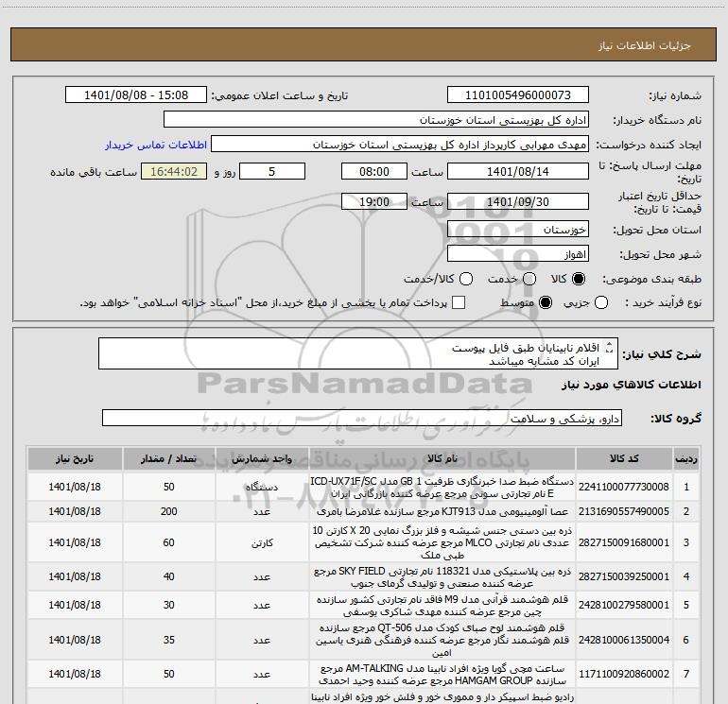Viewport: 728px width, 704px height.
Task: Click product code 2428100061350004
Action: (x=624, y=640)
